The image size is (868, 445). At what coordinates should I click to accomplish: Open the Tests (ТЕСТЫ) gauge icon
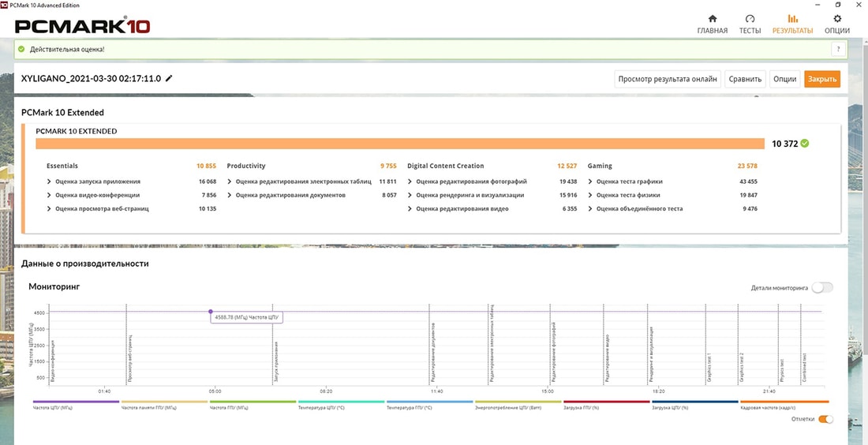click(x=750, y=19)
